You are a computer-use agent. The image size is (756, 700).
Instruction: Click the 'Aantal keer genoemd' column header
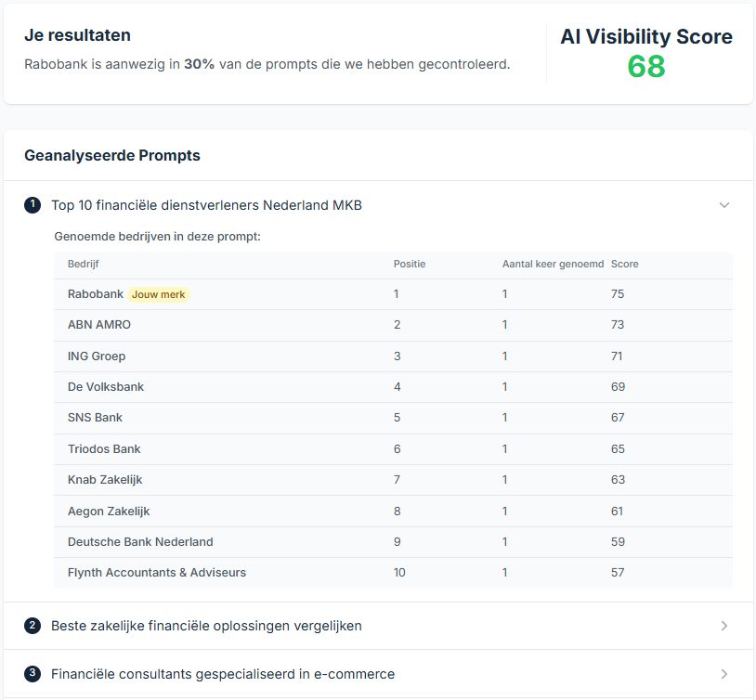(x=553, y=265)
